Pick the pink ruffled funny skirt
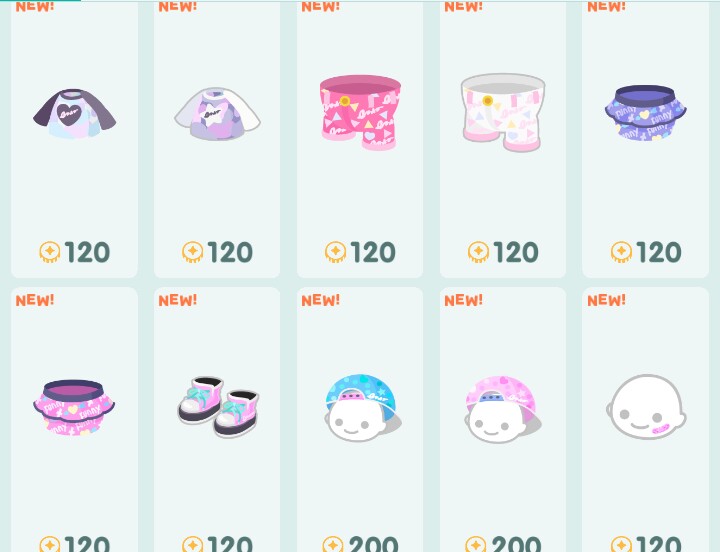The height and width of the screenshot is (552, 720). pyautogui.click(x=74, y=407)
